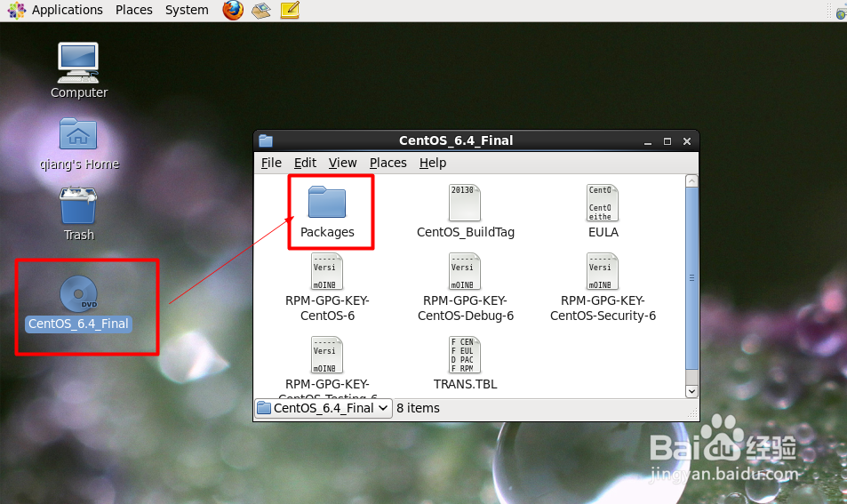
Task: Select the TRANS.TBL file icon
Action: click(465, 355)
